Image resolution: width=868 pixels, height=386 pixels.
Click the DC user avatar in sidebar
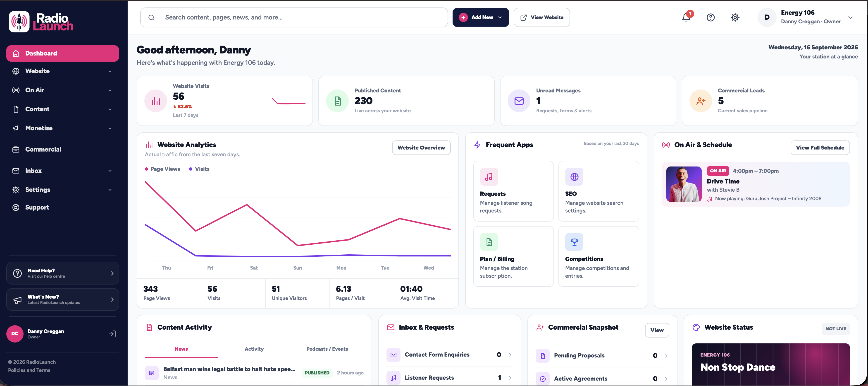[x=15, y=334]
